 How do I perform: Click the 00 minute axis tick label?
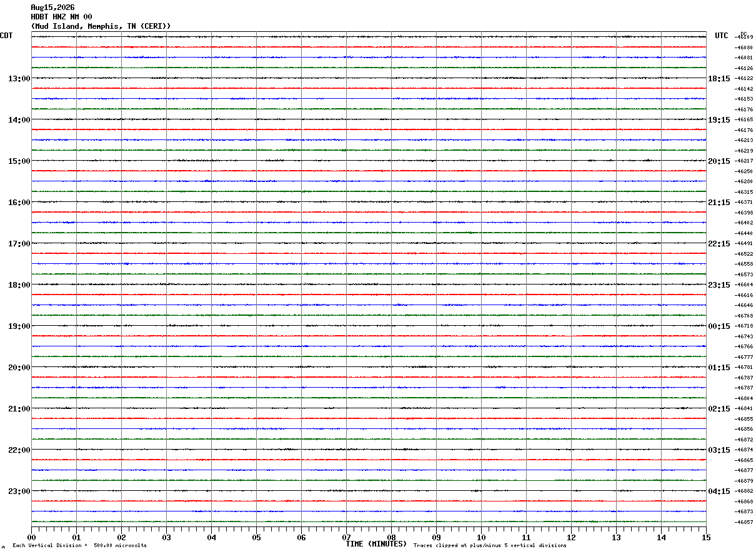[31, 537]
